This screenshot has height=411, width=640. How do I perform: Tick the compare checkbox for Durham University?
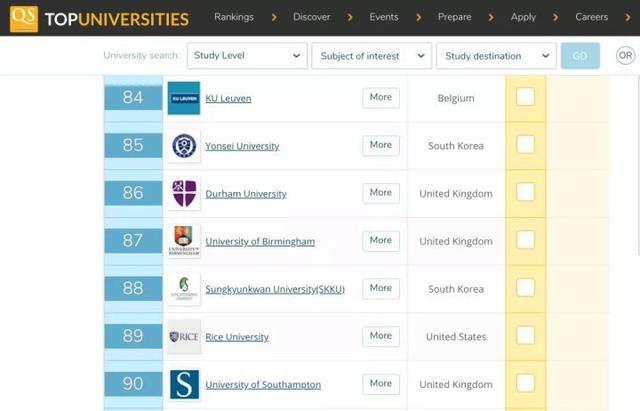525,192
